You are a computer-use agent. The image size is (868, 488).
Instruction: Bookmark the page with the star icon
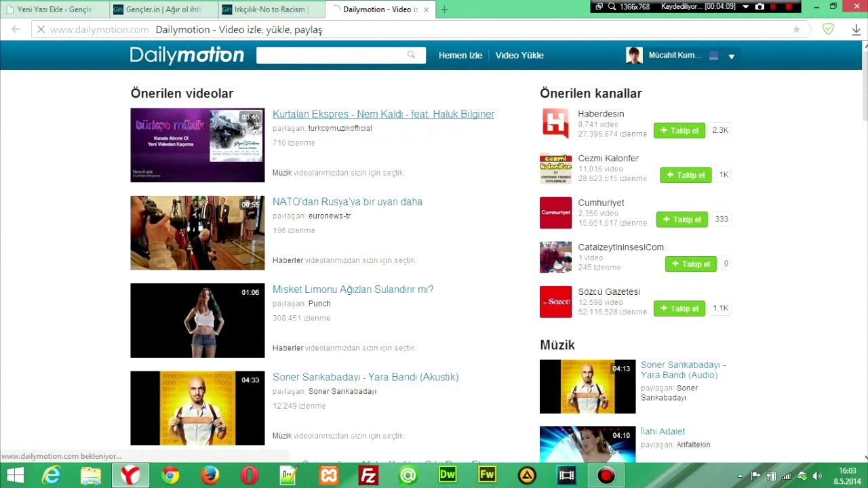[x=797, y=30]
